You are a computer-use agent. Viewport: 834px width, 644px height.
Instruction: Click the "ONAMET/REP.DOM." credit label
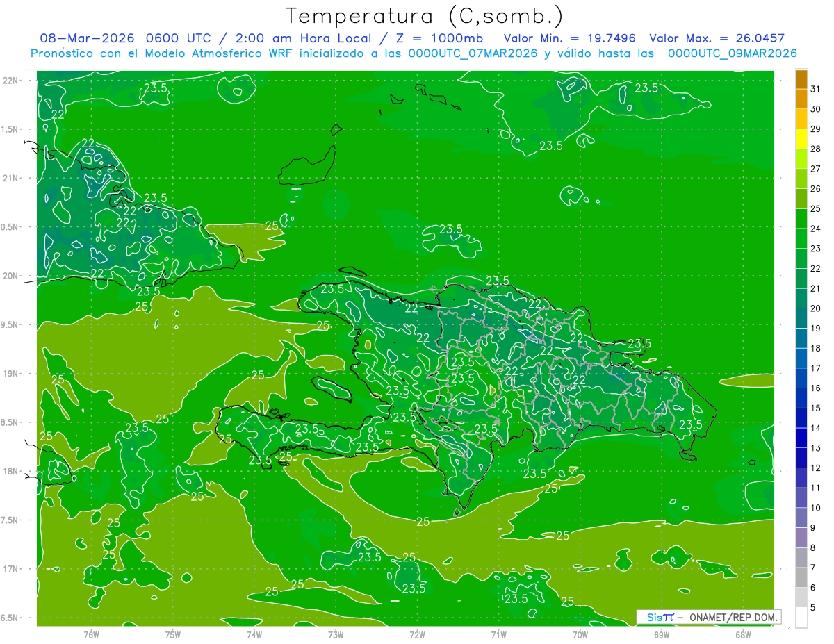[x=733, y=617]
